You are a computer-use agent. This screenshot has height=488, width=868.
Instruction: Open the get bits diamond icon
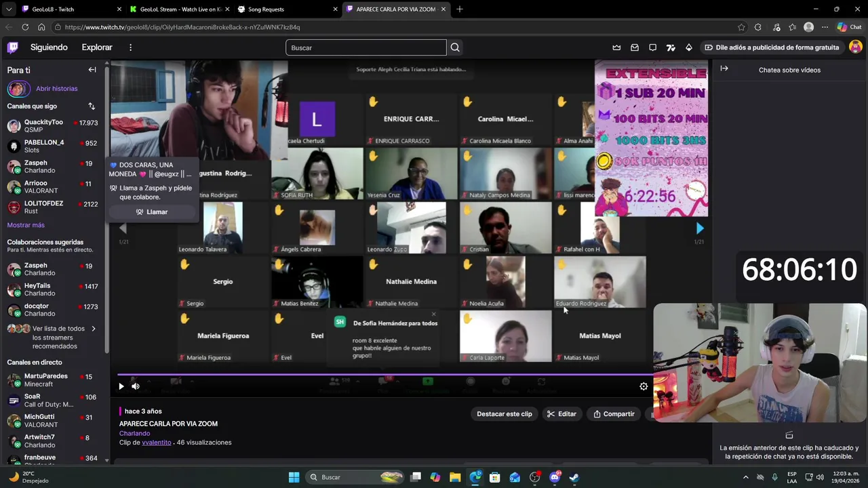point(689,47)
